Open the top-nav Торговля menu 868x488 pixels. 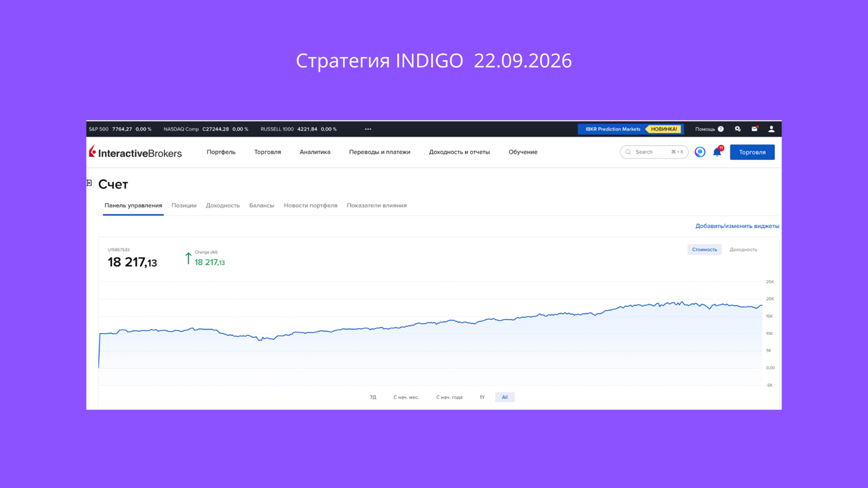point(268,152)
